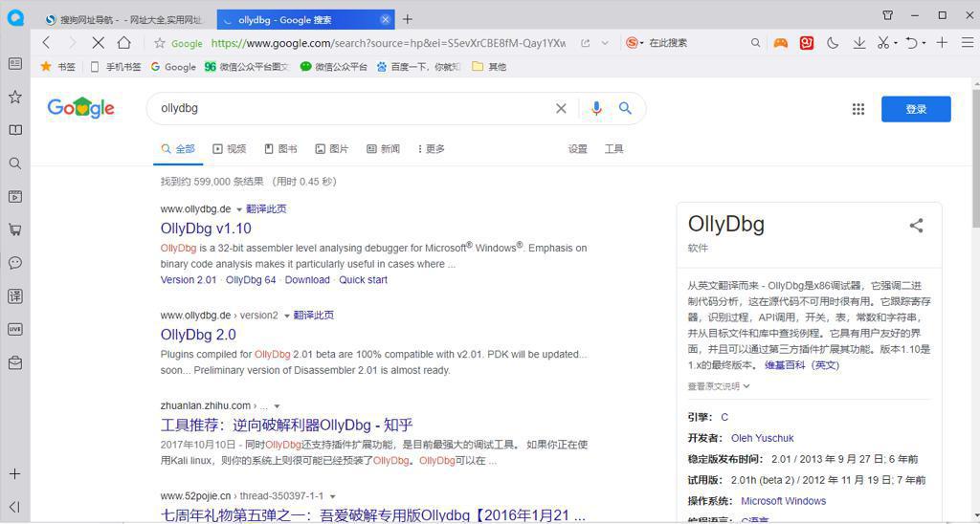
Task: Open the sidebar chat bubble icon
Action: click(15, 263)
